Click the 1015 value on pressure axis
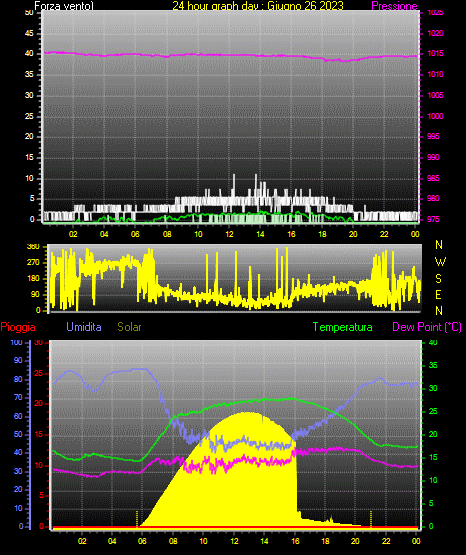 (x=435, y=53)
